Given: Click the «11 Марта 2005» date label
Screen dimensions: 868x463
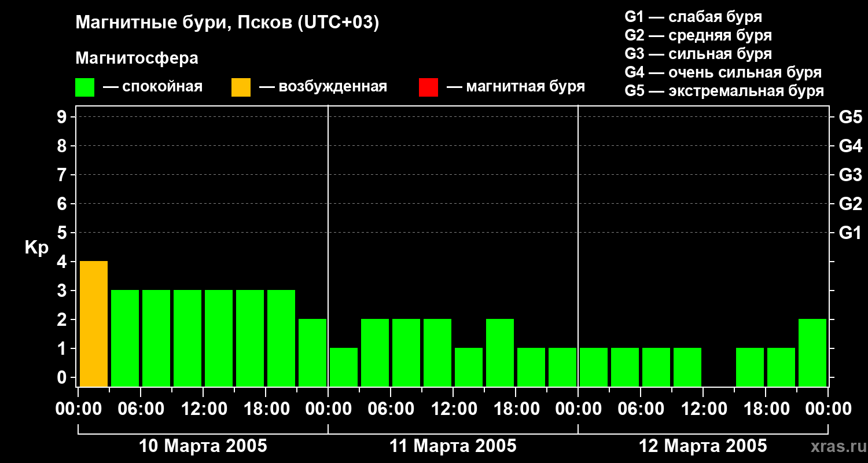Looking at the screenshot, I should pos(453,446).
